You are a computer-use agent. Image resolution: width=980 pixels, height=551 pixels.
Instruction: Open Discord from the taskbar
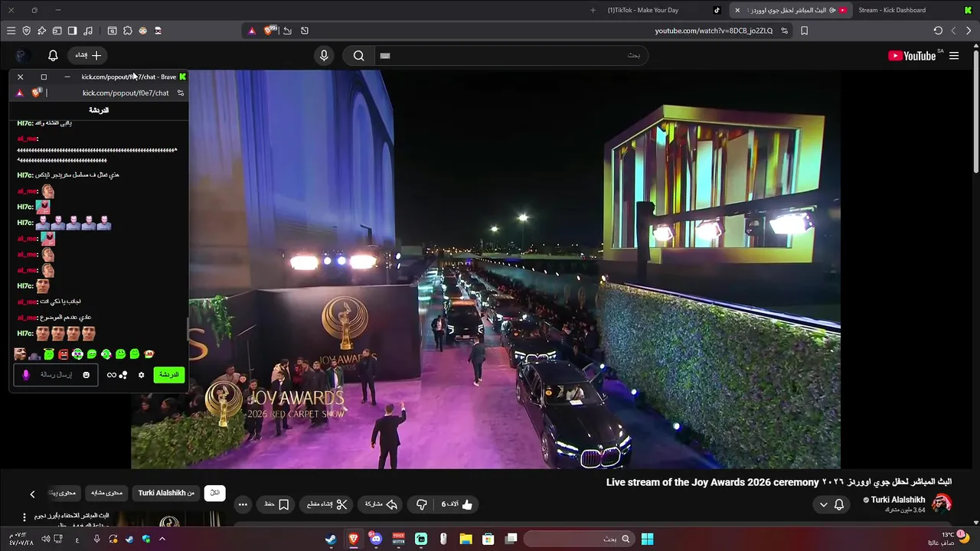tap(375, 539)
